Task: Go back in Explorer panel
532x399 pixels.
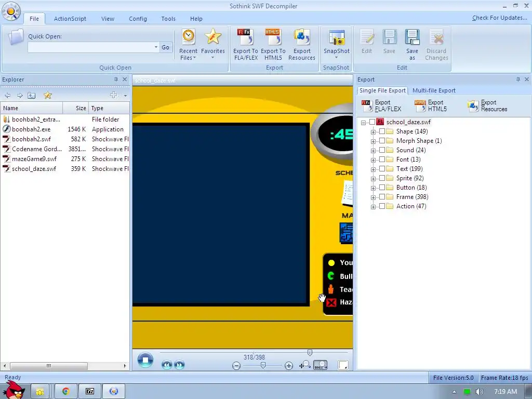Action: [x=7, y=96]
